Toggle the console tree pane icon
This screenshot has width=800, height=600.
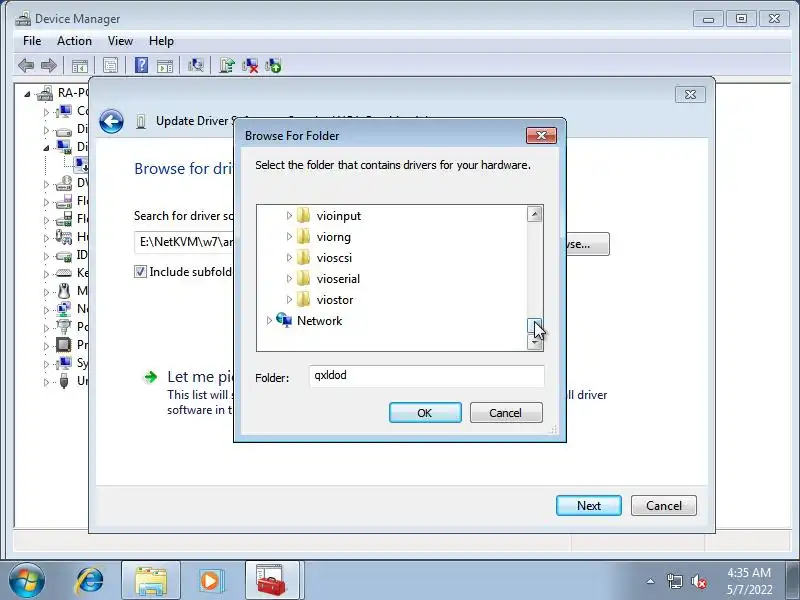pyautogui.click(x=80, y=66)
